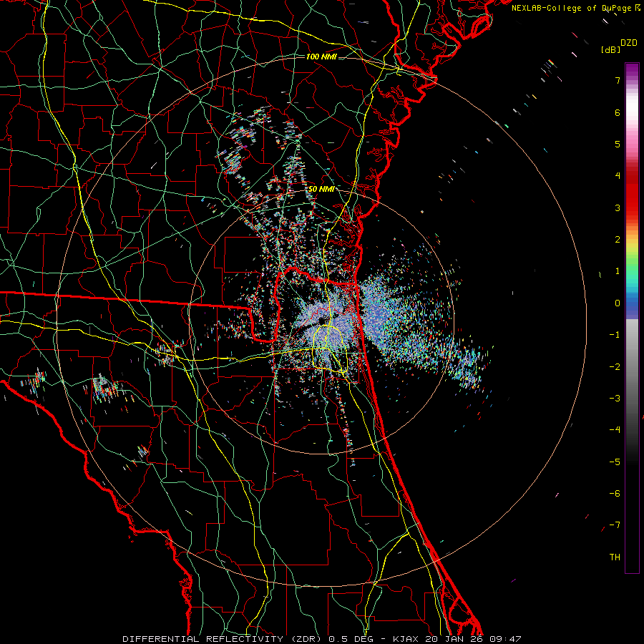Click the 2 dB tick label

click(x=618, y=240)
